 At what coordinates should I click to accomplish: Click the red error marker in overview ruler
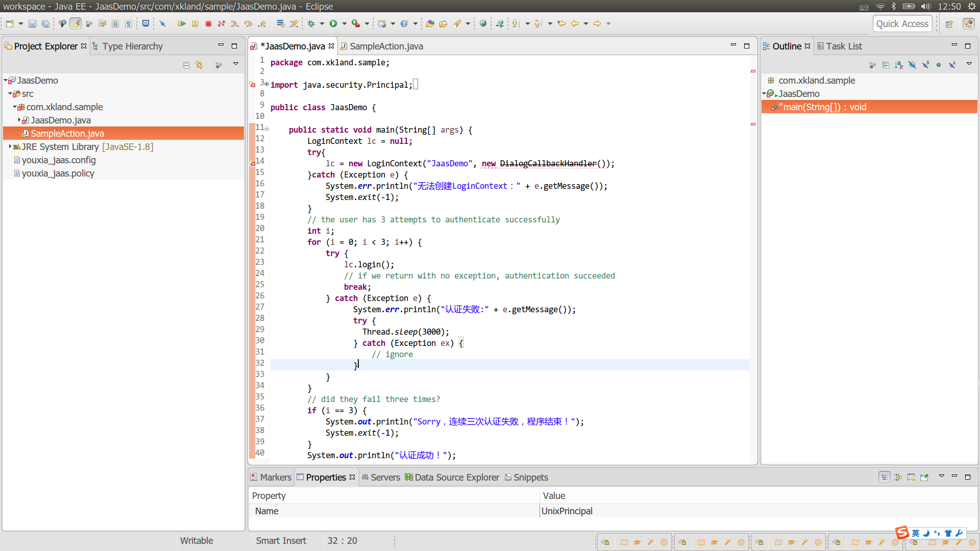pyautogui.click(x=753, y=71)
